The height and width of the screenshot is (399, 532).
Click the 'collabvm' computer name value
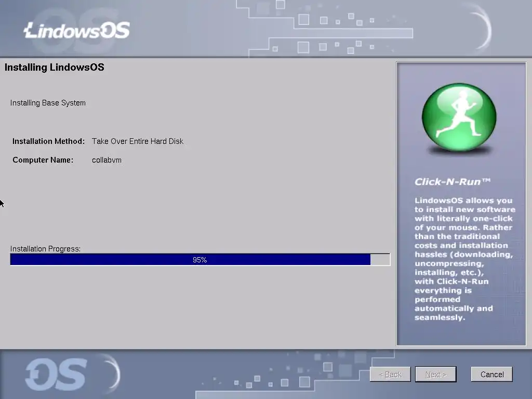pyautogui.click(x=107, y=160)
